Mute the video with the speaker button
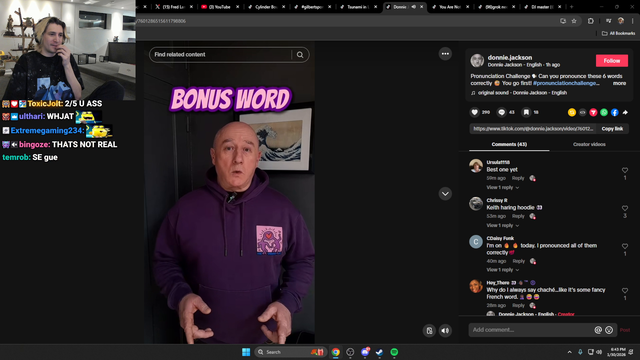 tap(445, 331)
